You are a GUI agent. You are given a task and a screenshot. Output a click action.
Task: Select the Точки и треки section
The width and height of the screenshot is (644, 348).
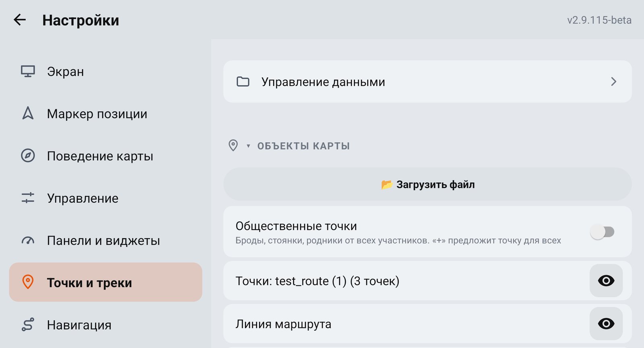coord(105,282)
